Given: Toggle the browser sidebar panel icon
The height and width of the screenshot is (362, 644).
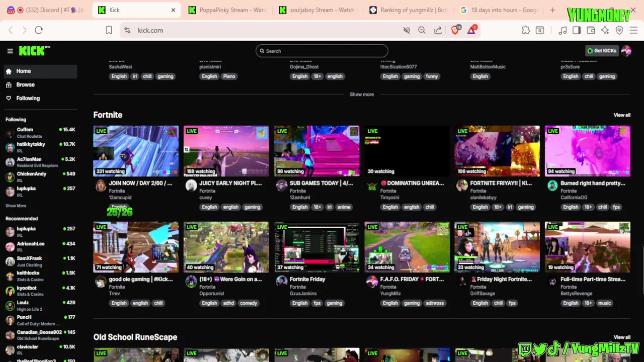Looking at the screenshot, I should [x=577, y=30].
